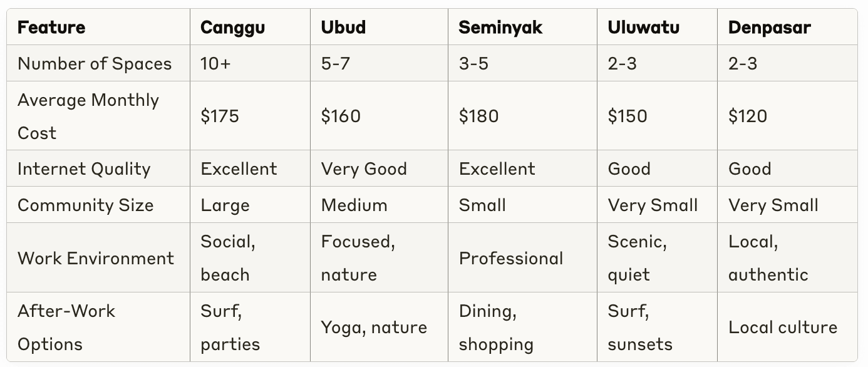This screenshot has height=367, width=868.
Task: Click the 10+ spaces cell
Action: [x=215, y=64]
